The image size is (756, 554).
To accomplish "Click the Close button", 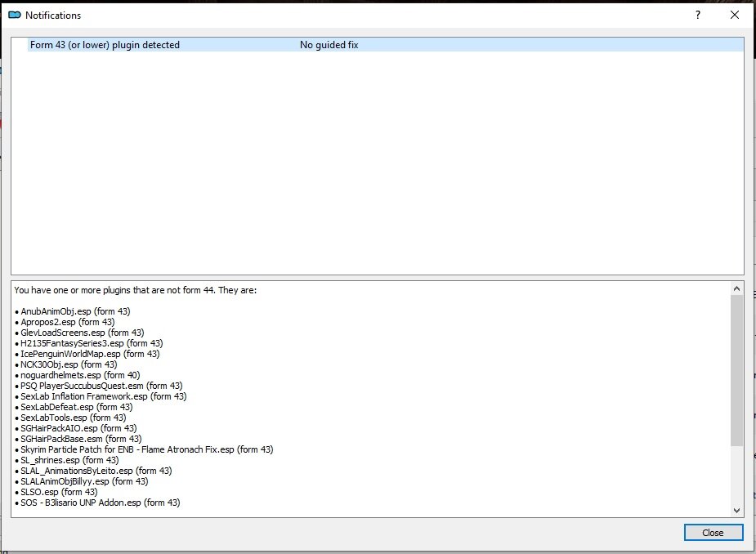I will coord(713,532).
